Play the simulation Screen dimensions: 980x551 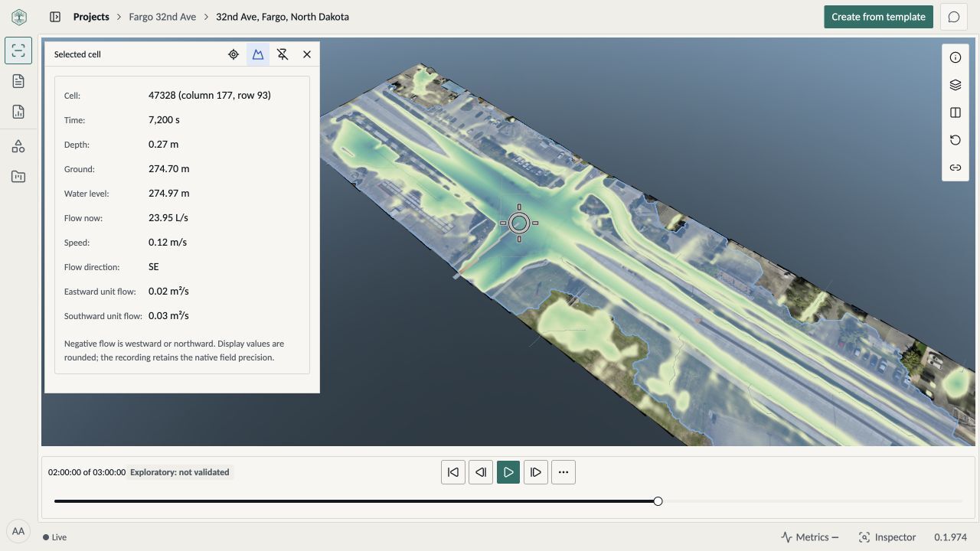click(508, 472)
